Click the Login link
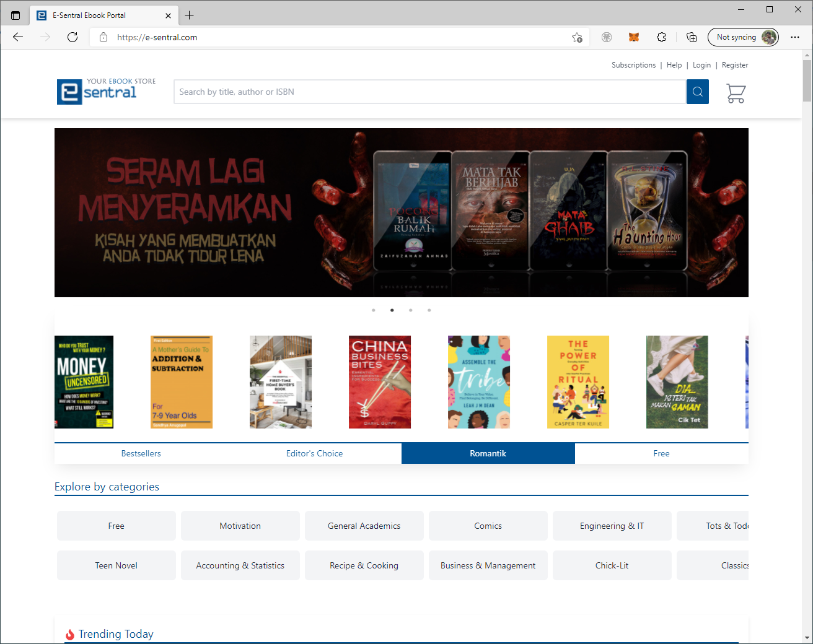 click(701, 65)
